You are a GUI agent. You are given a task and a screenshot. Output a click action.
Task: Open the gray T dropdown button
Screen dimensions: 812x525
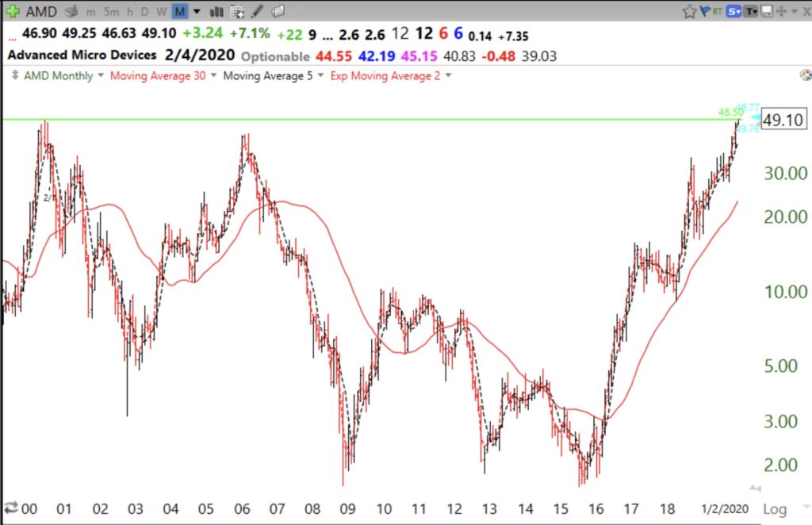click(x=752, y=11)
